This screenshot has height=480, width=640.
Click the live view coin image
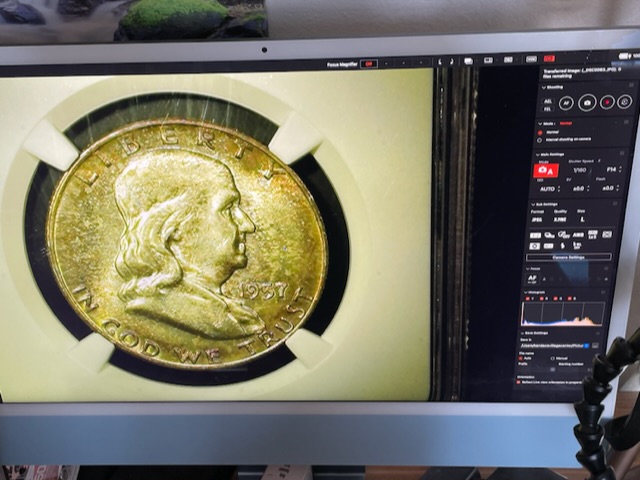216,237
